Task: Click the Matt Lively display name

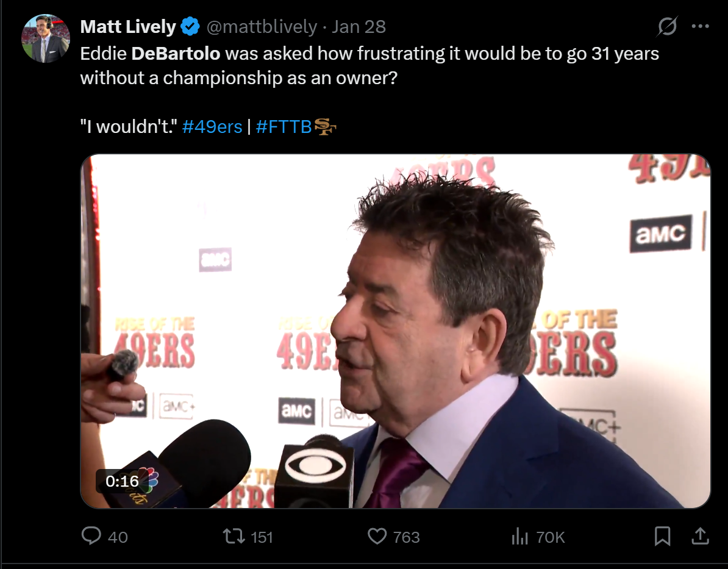Action: point(127,26)
